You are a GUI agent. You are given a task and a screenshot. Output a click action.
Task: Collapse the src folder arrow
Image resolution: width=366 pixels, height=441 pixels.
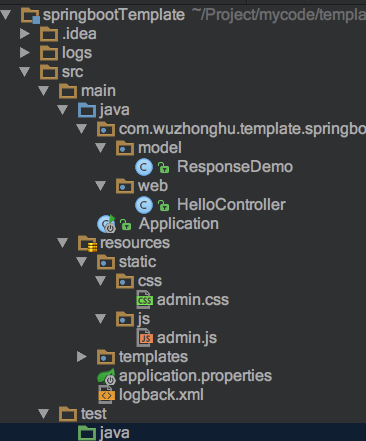[25, 72]
